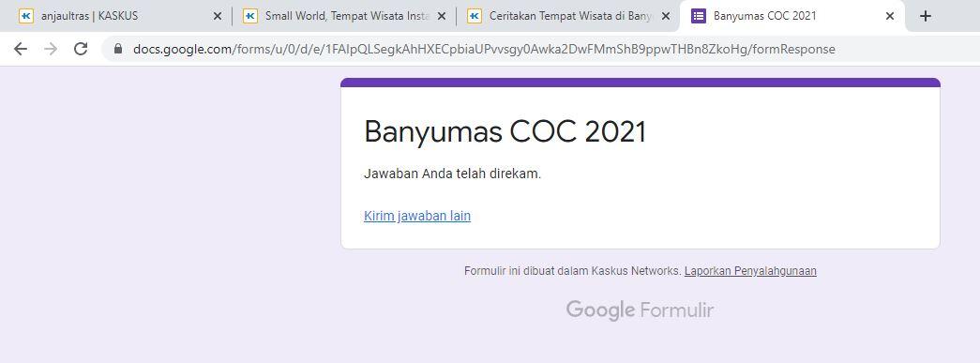Open the Laporkan Penyalahgunaan link

(x=750, y=271)
